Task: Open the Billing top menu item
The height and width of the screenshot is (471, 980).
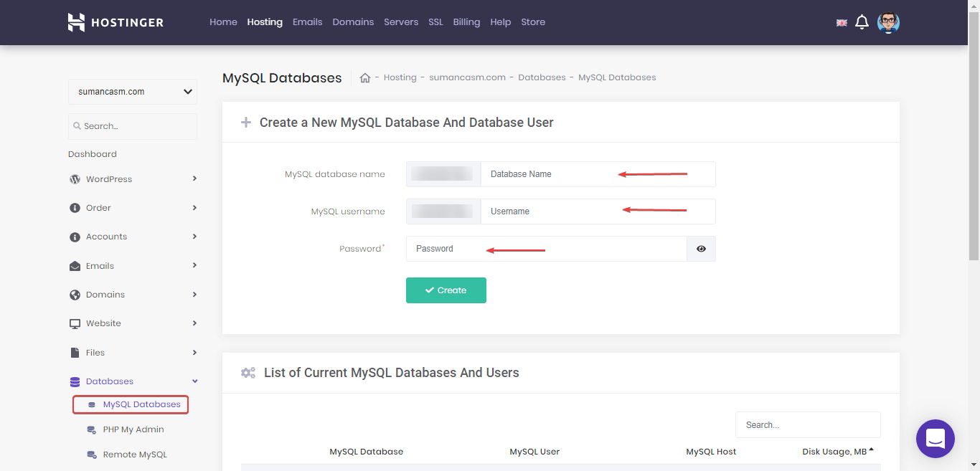Action: pyautogui.click(x=466, y=22)
